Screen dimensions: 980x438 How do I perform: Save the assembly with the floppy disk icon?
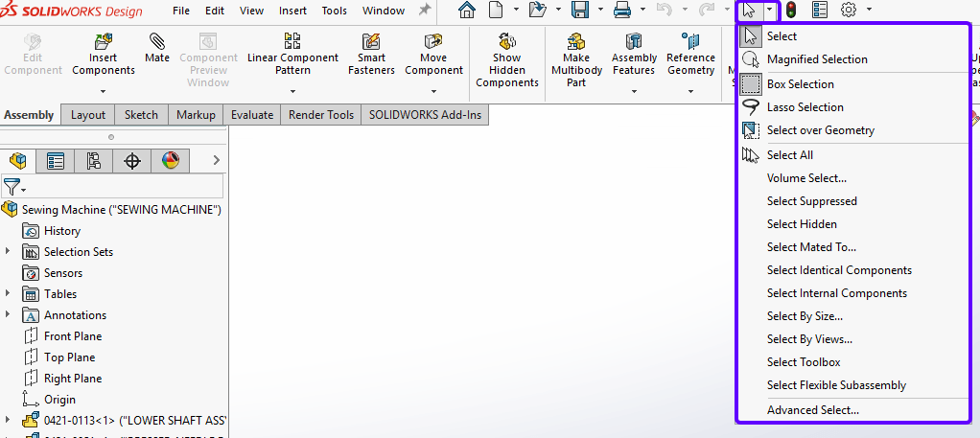click(x=580, y=10)
